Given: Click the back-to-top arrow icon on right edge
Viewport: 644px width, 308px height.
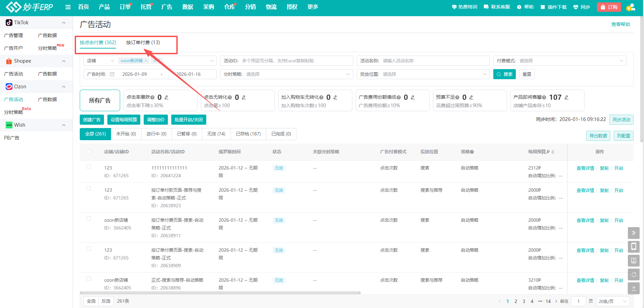Looking at the screenshot, I should [634, 288].
